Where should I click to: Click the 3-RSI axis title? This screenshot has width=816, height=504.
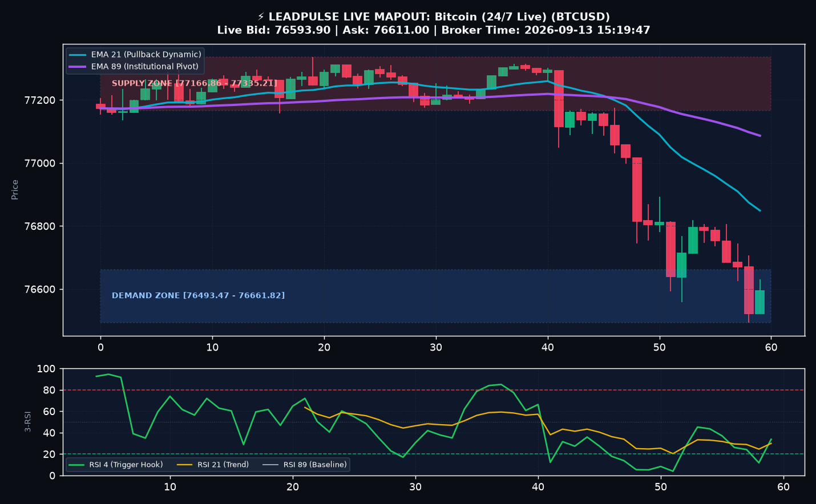click(28, 422)
